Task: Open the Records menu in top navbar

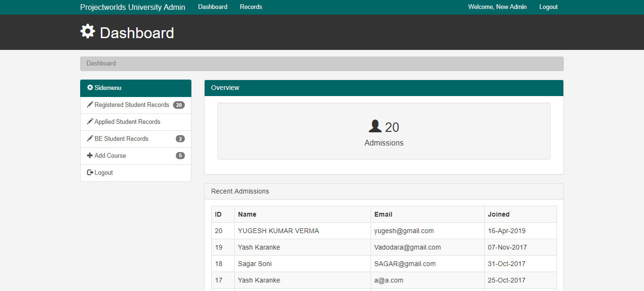Action: pos(251,7)
